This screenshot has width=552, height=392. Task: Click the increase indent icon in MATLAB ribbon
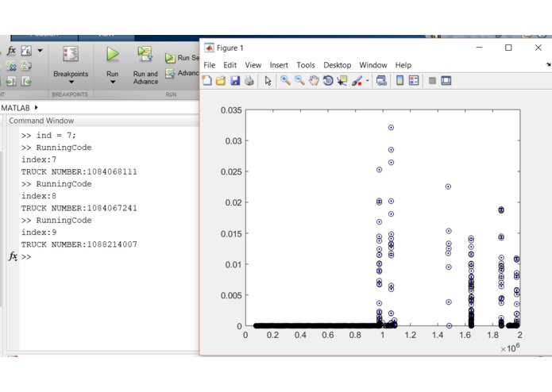(x=11, y=81)
